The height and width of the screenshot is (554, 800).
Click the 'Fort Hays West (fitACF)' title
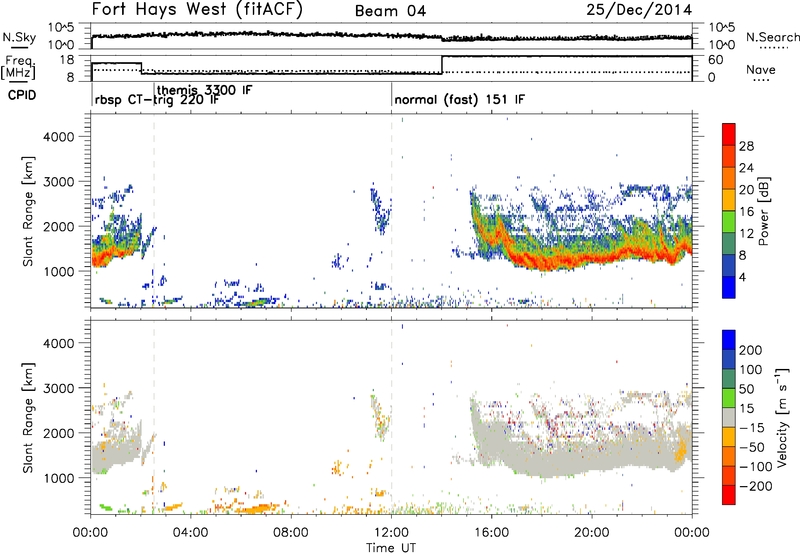197,10
